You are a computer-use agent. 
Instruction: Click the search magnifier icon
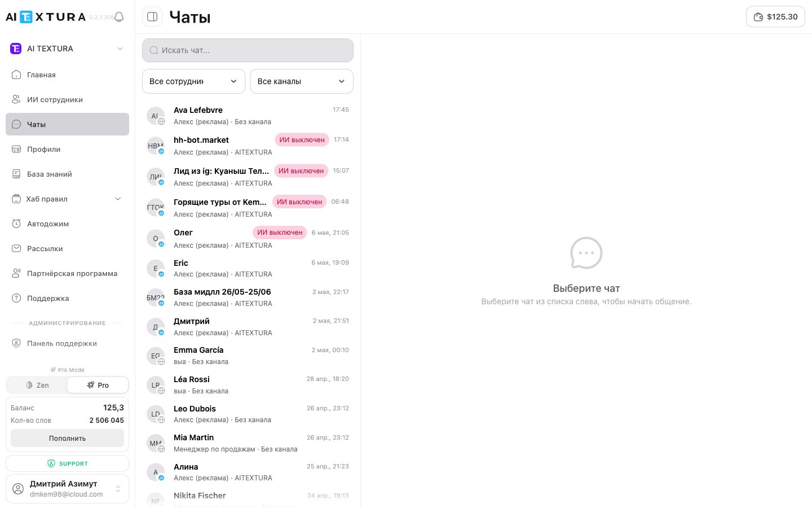click(154, 50)
